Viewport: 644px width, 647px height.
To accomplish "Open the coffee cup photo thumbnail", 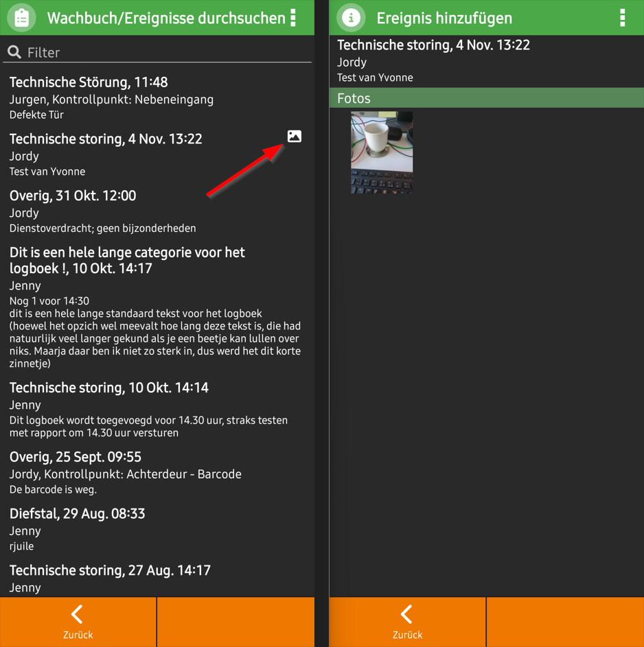I will (382, 152).
